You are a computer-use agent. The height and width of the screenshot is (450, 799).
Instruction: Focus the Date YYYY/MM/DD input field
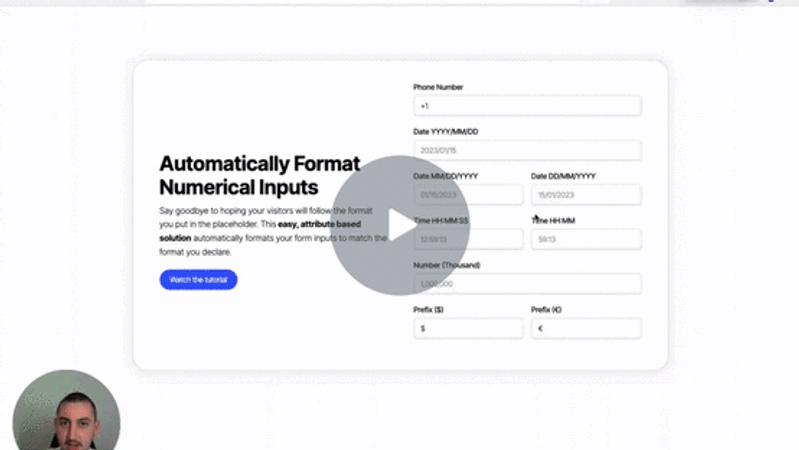pyautogui.click(x=527, y=150)
